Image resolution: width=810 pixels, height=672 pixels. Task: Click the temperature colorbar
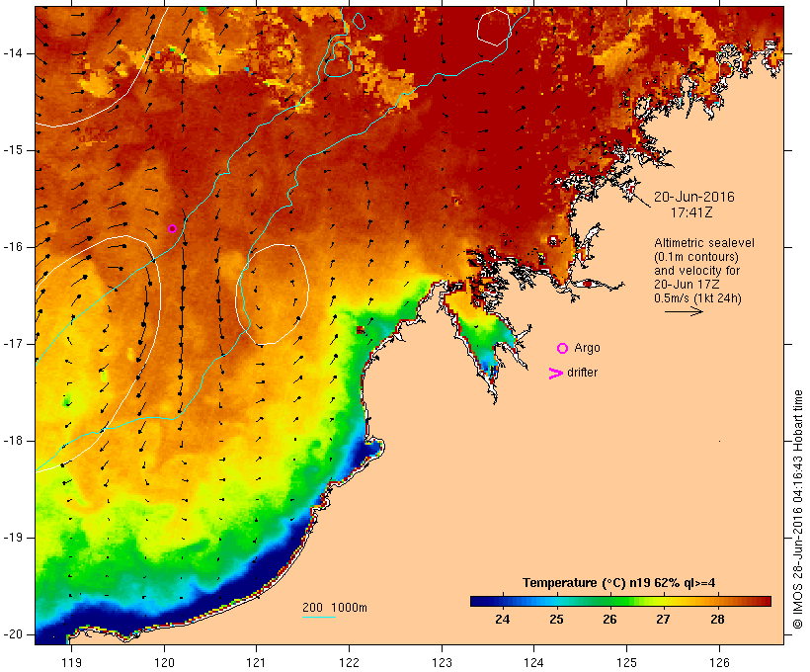click(x=620, y=601)
